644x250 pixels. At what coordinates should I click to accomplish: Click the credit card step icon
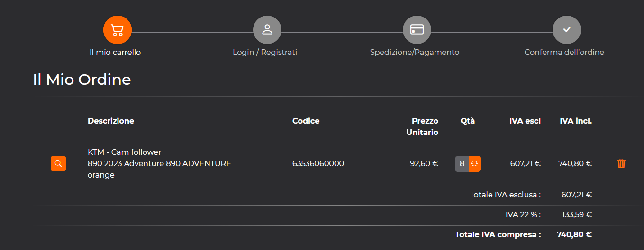click(417, 29)
